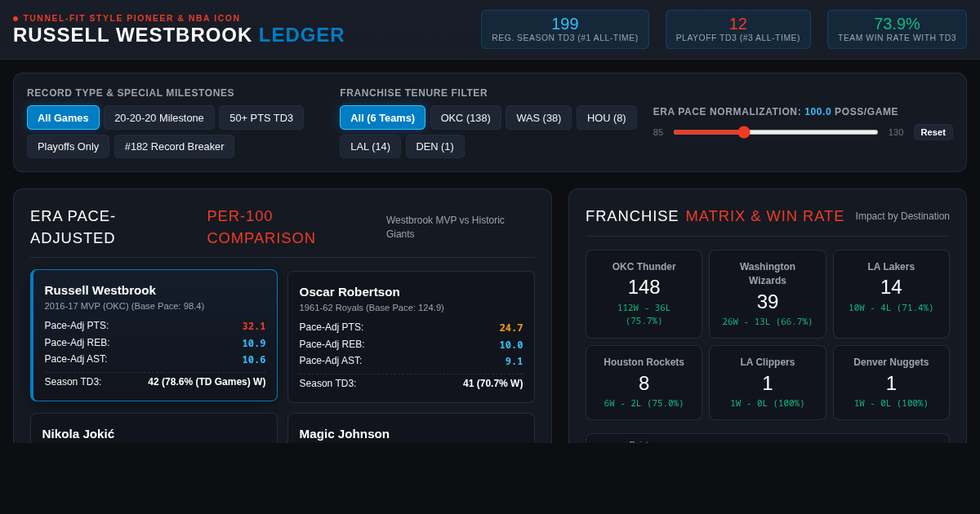Select the Magic Johnson card
The height and width of the screenshot is (514, 980).
tap(411, 428)
